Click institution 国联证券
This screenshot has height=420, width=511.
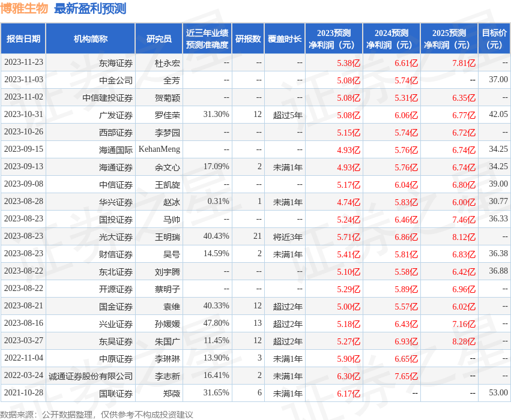click(116, 394)
